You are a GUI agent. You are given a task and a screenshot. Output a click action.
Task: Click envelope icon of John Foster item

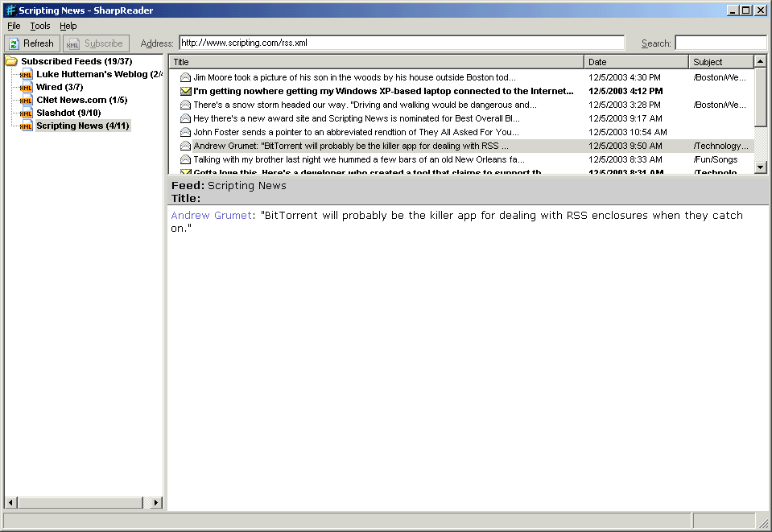click(186, 132)
